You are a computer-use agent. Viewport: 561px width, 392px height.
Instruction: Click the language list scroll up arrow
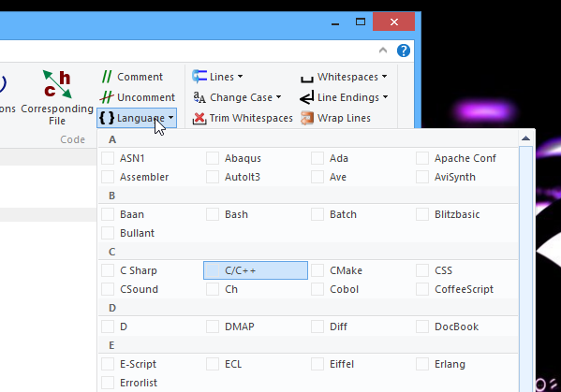pos(525,138)
